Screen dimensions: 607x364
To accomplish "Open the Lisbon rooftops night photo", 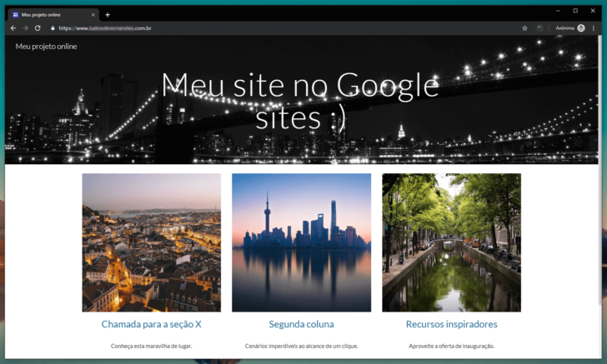I will coord(152,242).
